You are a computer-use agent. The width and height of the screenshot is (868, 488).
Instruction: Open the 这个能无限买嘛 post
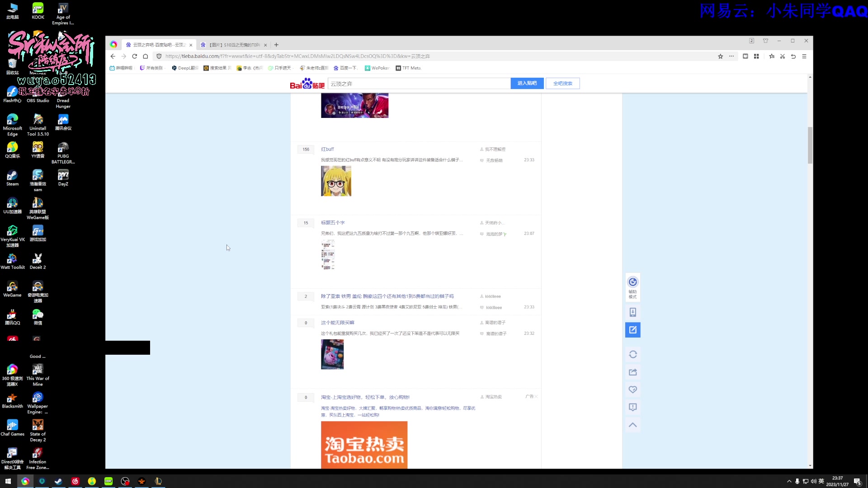(x=337, y=323)
